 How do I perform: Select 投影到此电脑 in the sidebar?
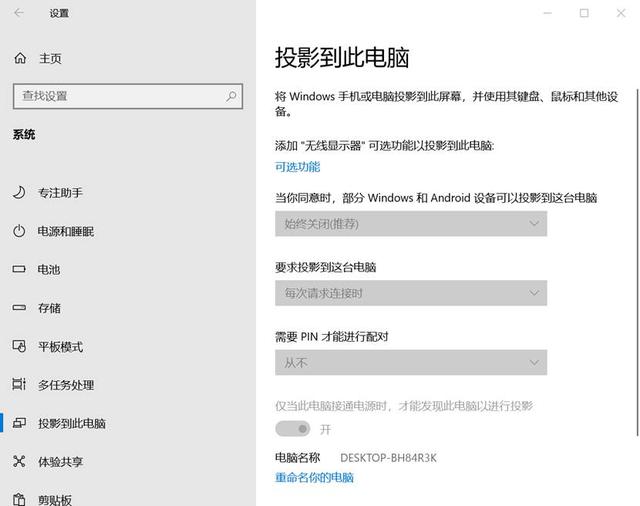coord(72,423)
